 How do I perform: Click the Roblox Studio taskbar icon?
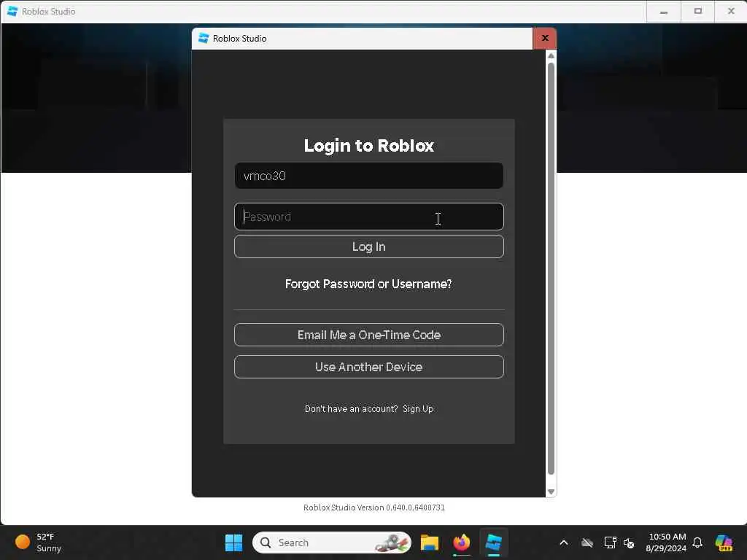(494, 542)
